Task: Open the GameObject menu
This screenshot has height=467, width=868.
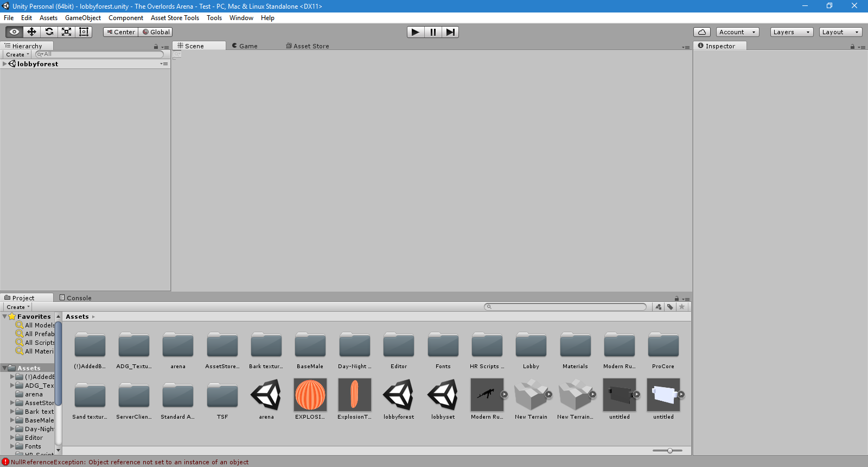Action: [83, 18]
